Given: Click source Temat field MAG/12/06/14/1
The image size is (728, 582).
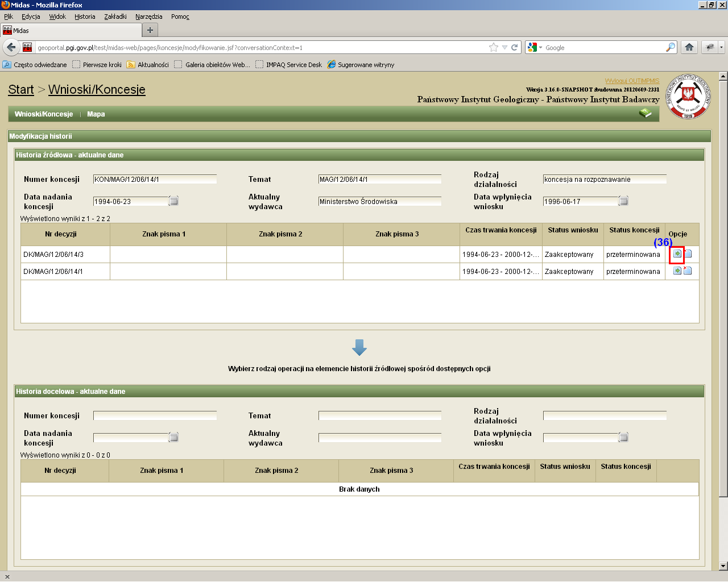Looking at the screenshot, I should coord(380,179).
